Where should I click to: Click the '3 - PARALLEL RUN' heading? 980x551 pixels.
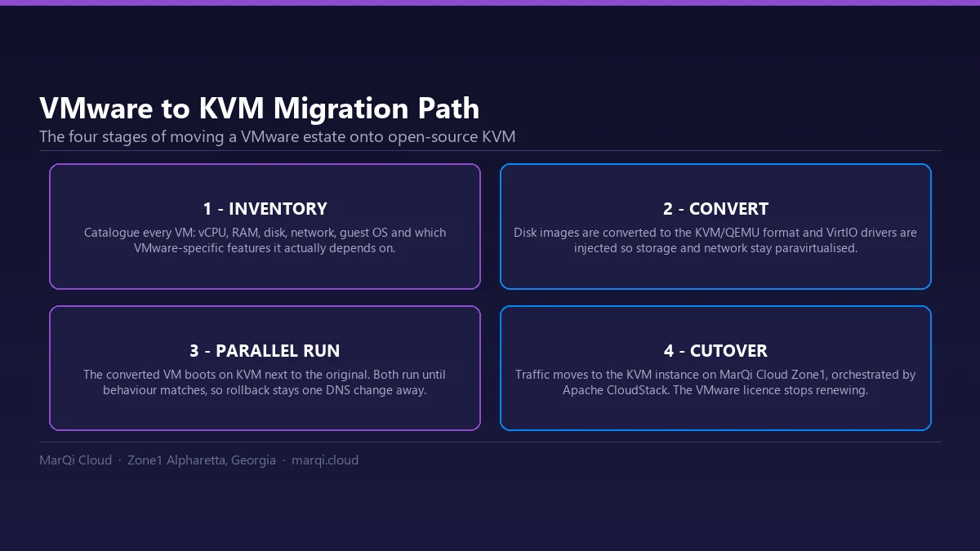(x=265, y=351)
